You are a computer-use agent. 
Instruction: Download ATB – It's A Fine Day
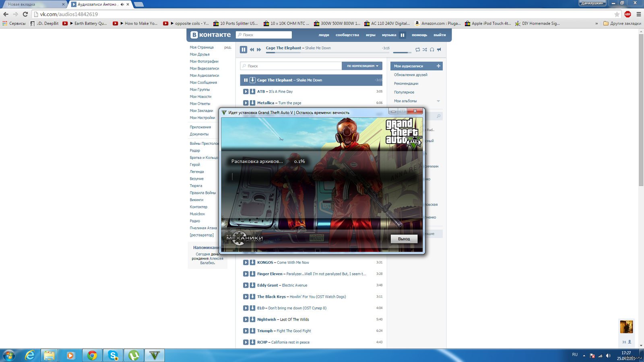pyautogui.click(x=252, y=92)
